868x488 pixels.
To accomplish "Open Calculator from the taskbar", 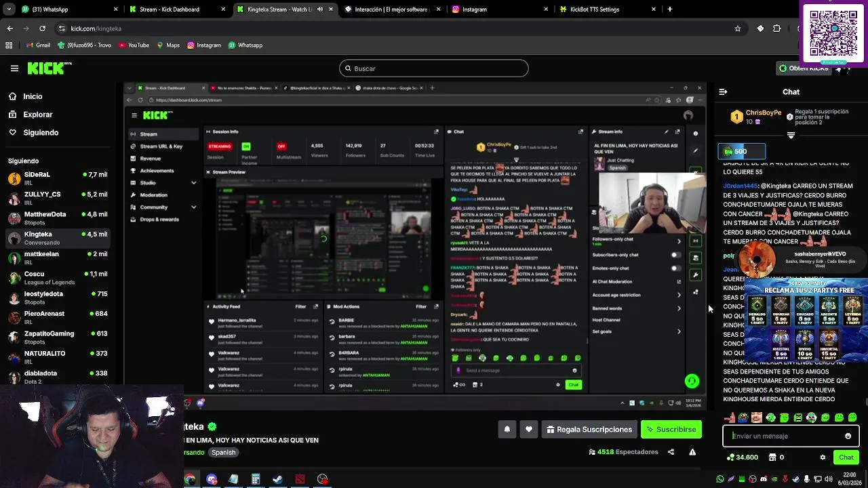I will [x=256, y=479].
